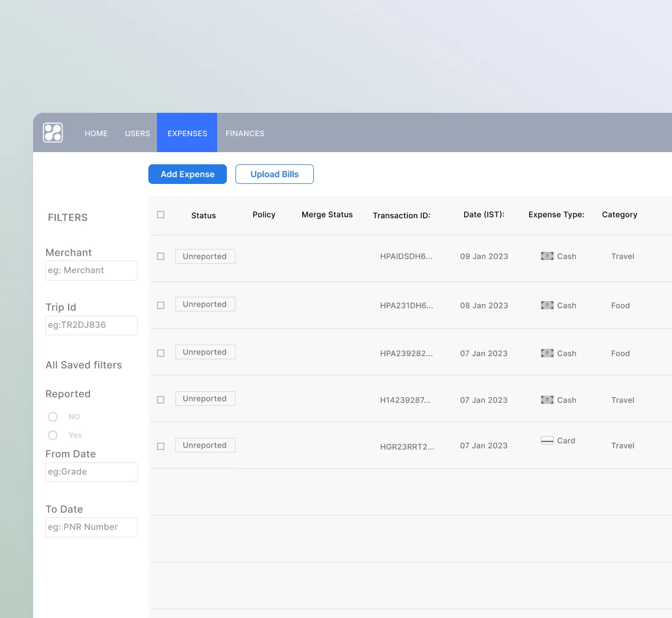
Task: Click Unreported status badge for HPA231DH6 row
Action: pyautogui.click(x=205, y=304)
